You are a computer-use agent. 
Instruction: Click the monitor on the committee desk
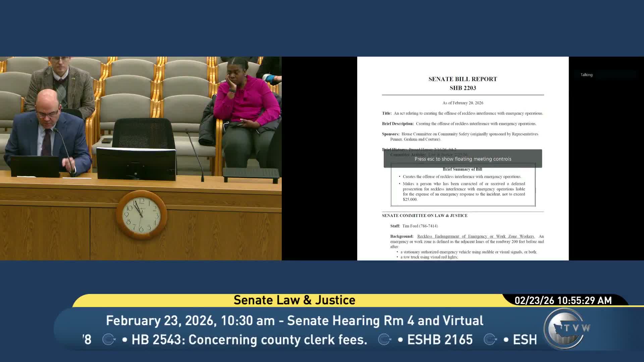136,164
